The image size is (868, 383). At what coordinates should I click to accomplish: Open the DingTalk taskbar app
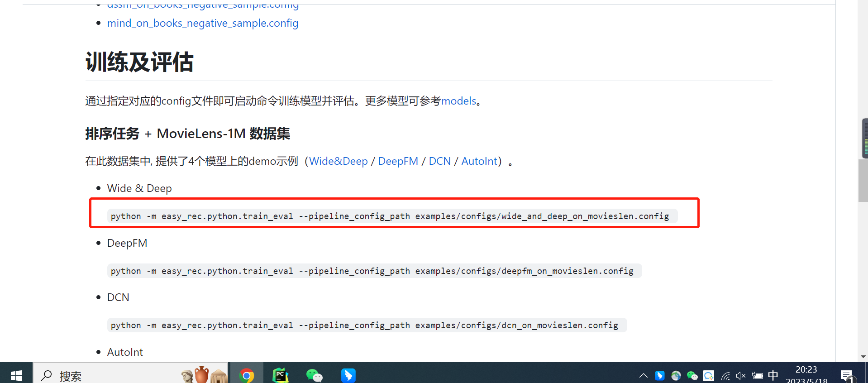coord(348,375)
